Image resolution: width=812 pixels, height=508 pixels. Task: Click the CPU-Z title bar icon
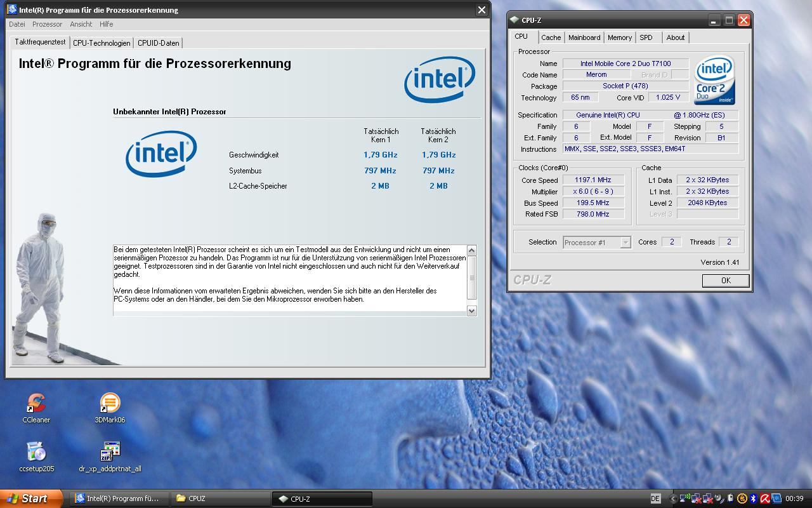click(514, 20)
